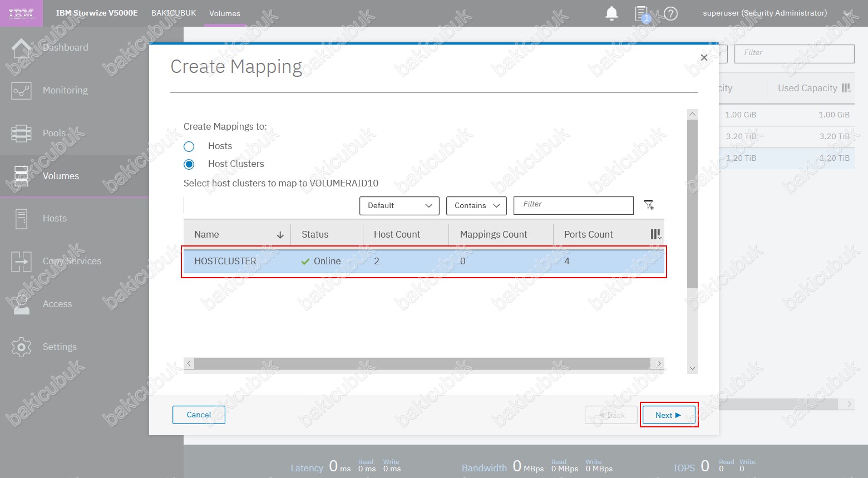
Task: Click the dialog Filter text field
Action: click(x=573, y=205)
